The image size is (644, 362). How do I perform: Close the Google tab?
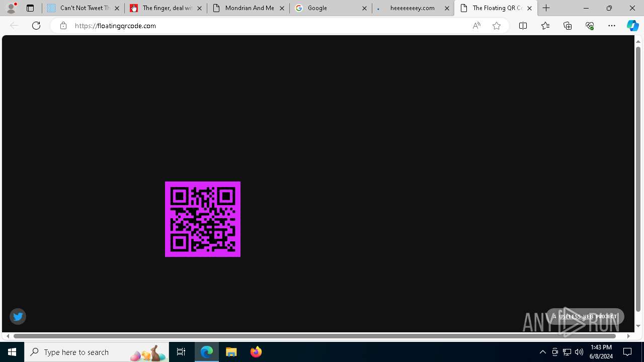point(364,8)
